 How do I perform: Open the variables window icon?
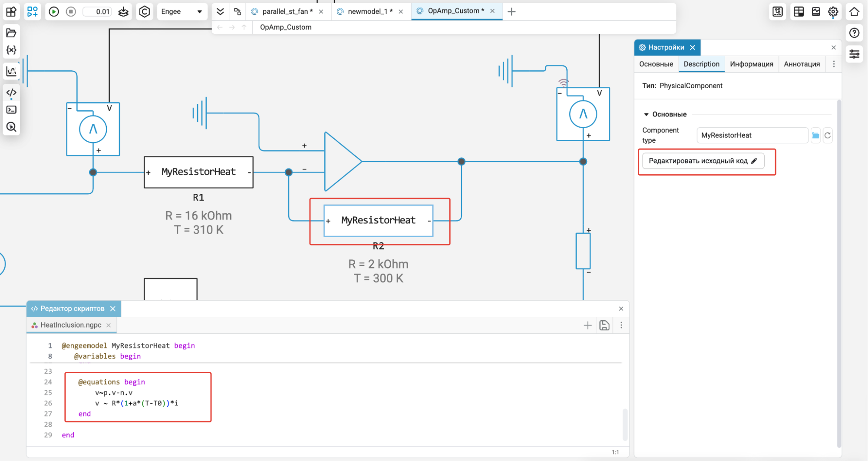11,50
